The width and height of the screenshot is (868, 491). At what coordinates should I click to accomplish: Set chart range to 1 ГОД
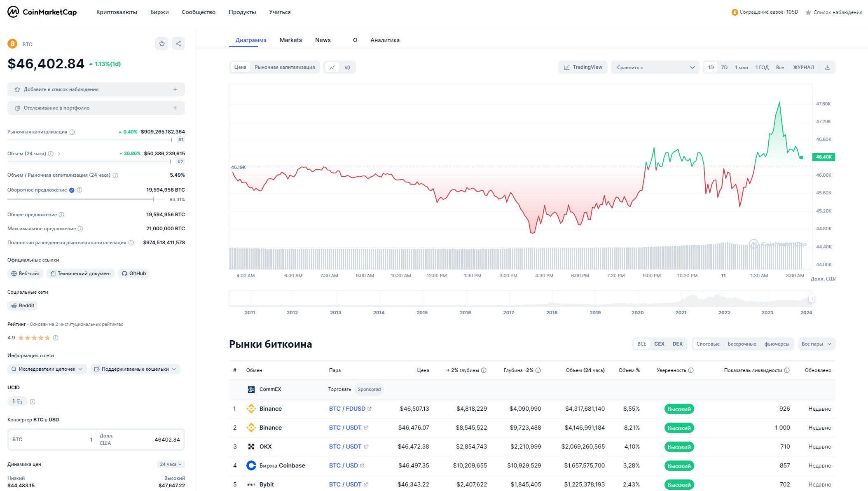[x=762, y=67]
